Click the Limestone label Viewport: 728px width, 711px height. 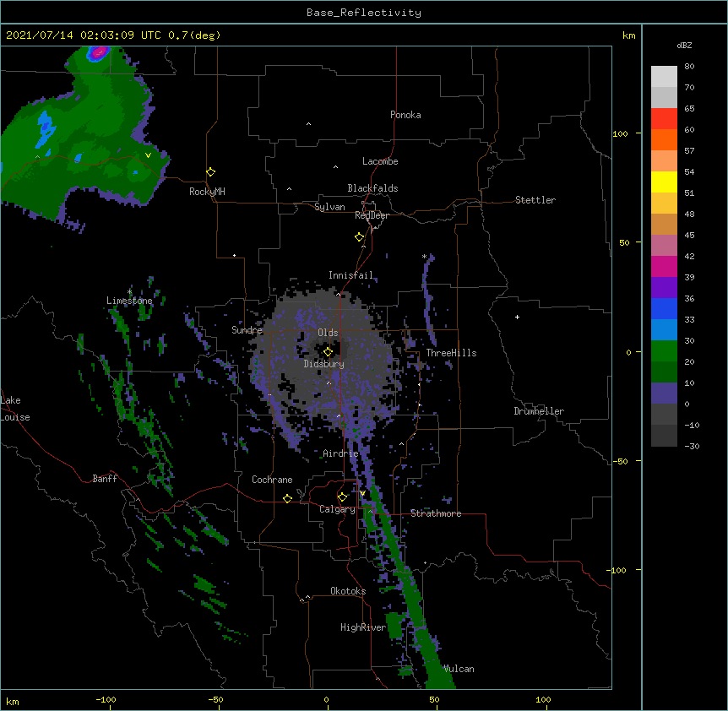click(129, 301)
